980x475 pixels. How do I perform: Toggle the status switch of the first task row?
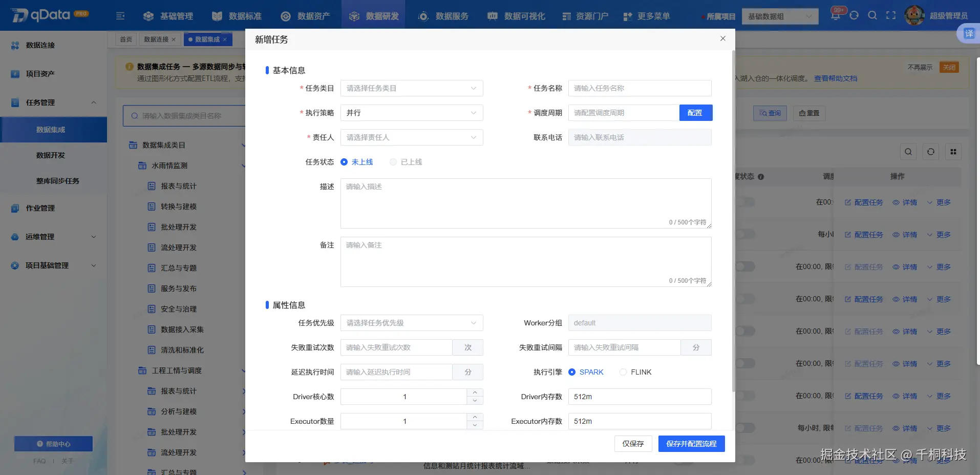click(x=745, y=202)
